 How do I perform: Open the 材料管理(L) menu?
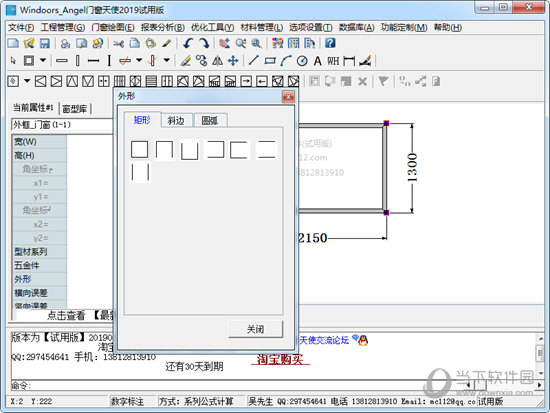click(262, 27)
